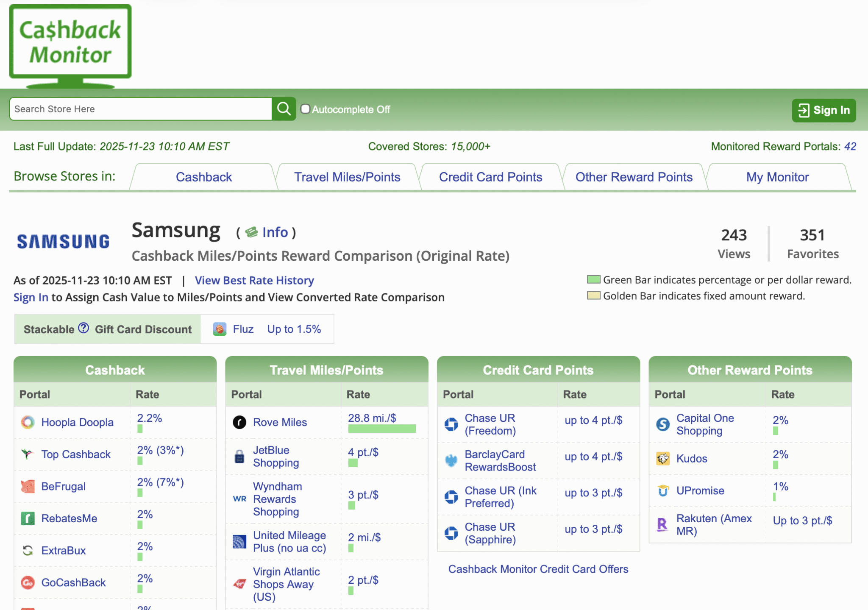Click the Samsung logo icon

click(63, 240)
